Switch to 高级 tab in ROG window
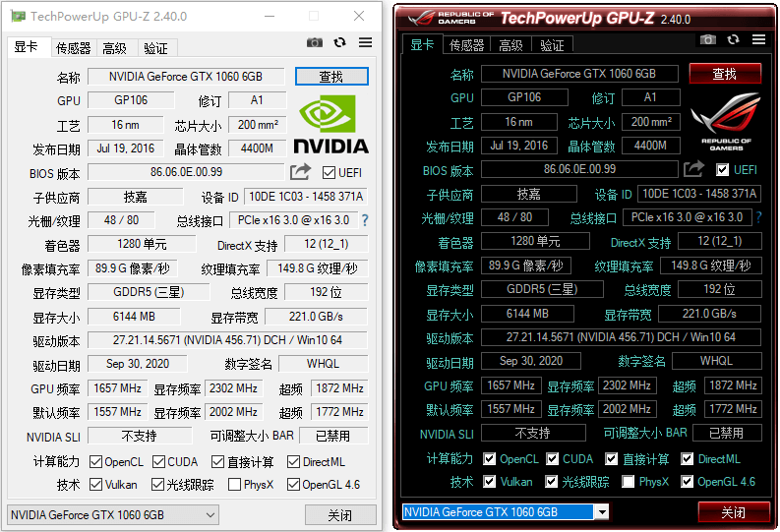Viewport: 780px width, 532px height. coord(510,45)
